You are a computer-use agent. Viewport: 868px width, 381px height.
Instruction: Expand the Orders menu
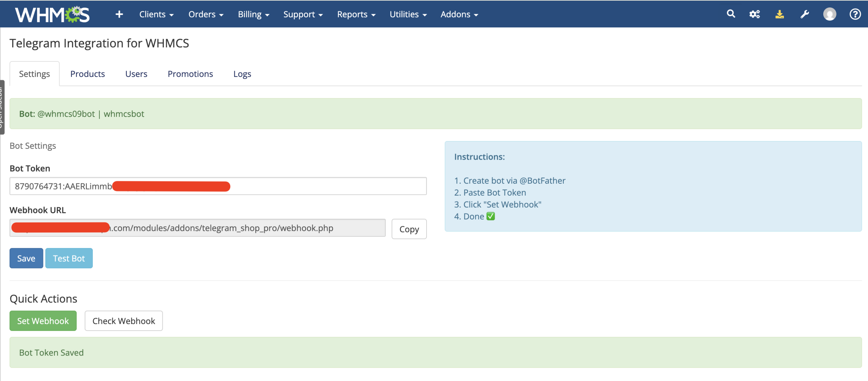coord(206,14)
